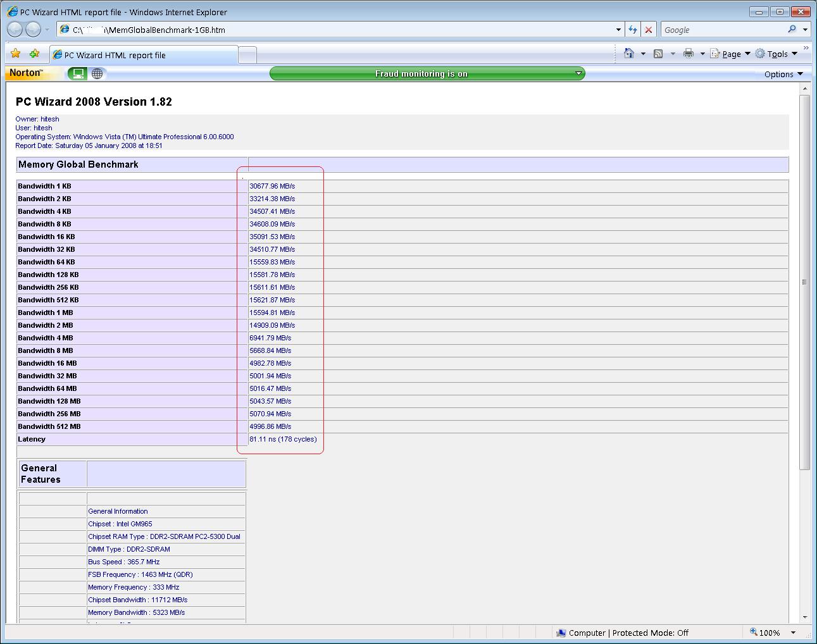Click the value 6941.79 MB/s
Screen dimensions: 817x644
[x=270, y=338]
